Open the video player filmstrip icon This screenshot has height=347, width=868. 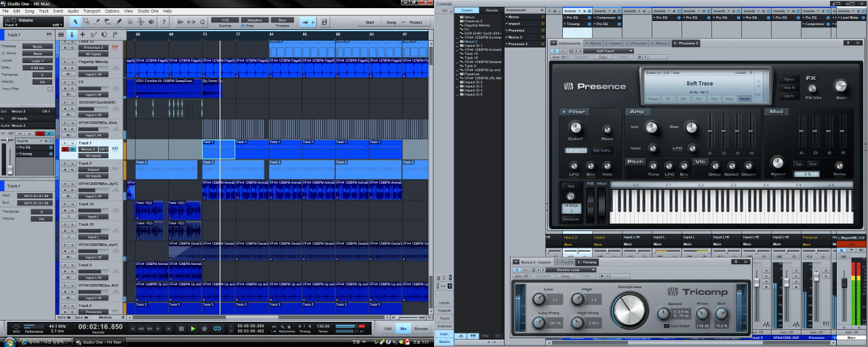point(324,22)
